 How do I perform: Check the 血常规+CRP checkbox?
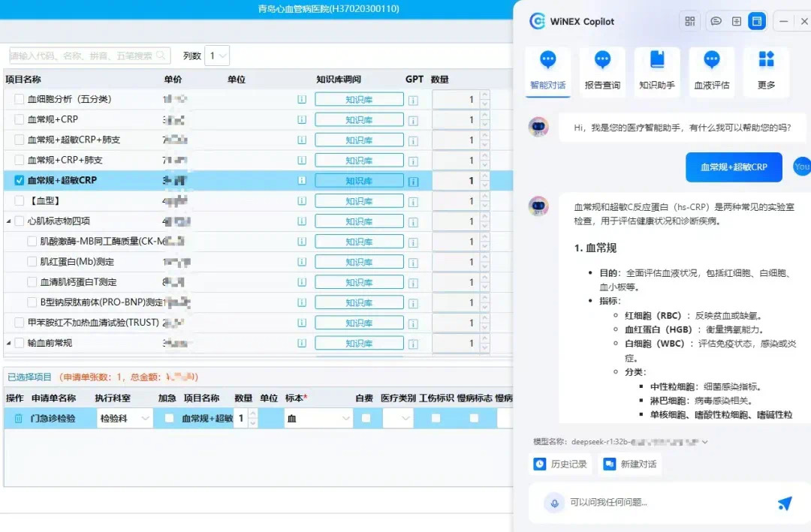[x=20, y=119]
